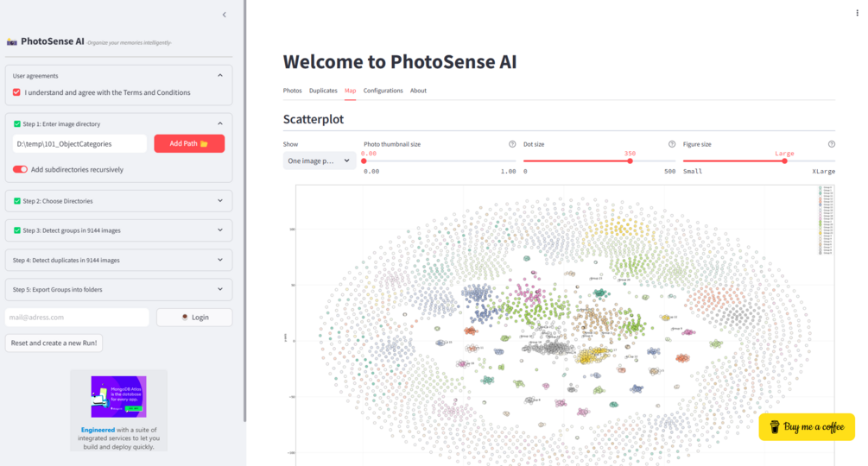This screenshot has height=466, width=868.
Task: Open help icon for Dot size
Action: click(671, 144)
